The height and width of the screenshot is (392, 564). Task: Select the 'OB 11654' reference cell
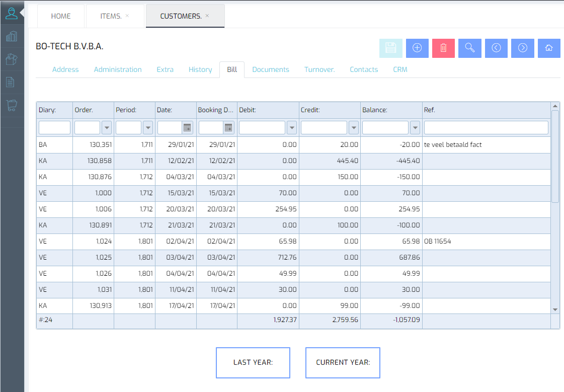487,242
